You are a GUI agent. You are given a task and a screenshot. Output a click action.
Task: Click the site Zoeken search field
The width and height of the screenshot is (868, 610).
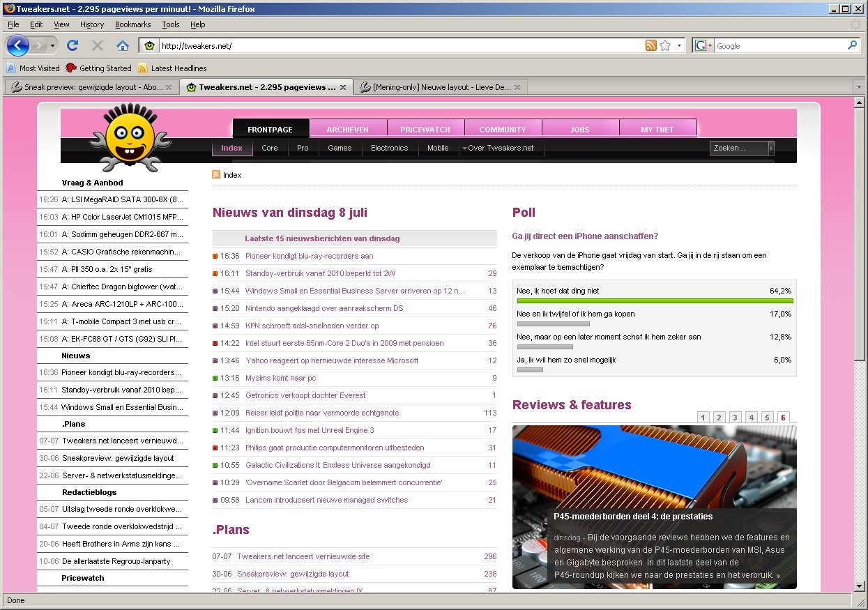739,148
